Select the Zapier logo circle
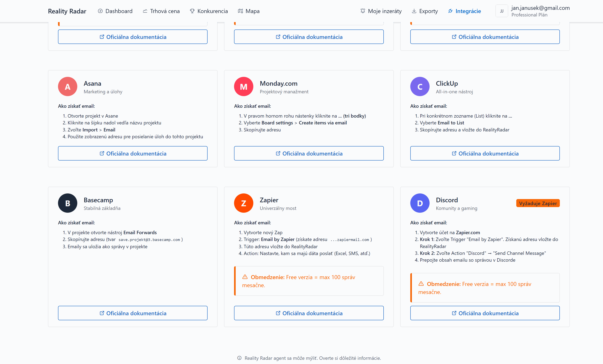The width and height of the screenshot is (603, 364). coord(244,203)
